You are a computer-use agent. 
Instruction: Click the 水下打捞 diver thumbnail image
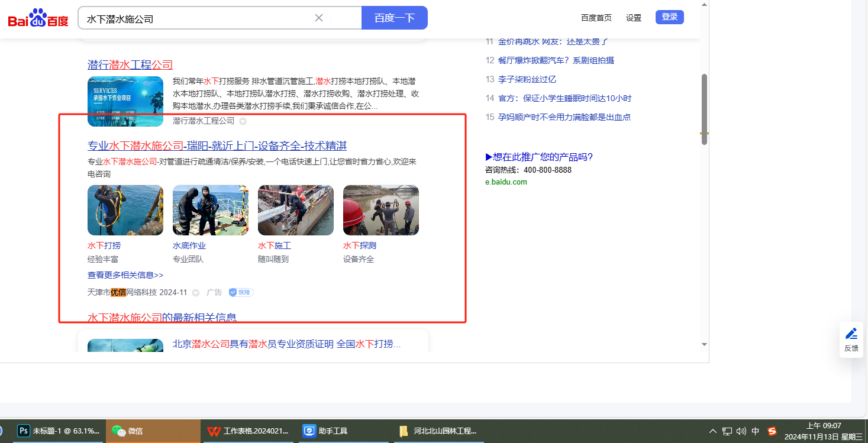coord(125,210)
